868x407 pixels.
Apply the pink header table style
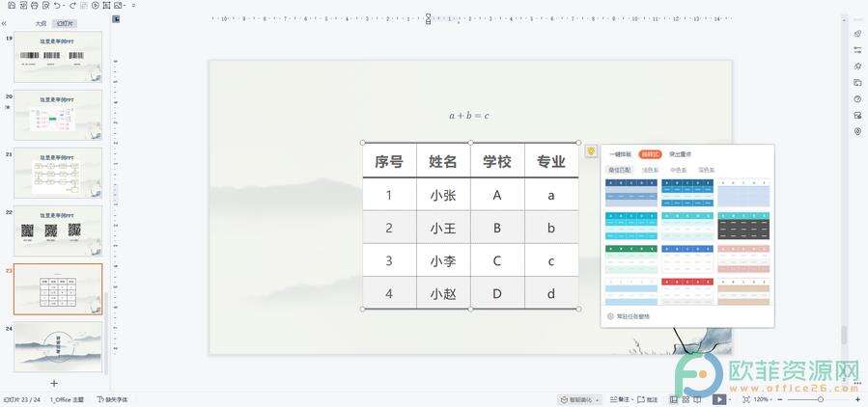click(743, 258)
